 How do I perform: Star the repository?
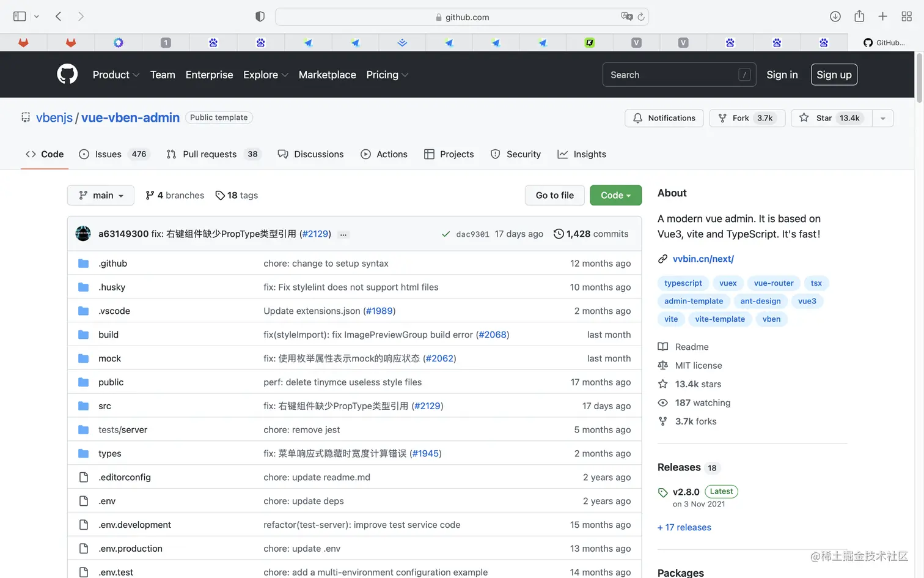click(832, 118)
